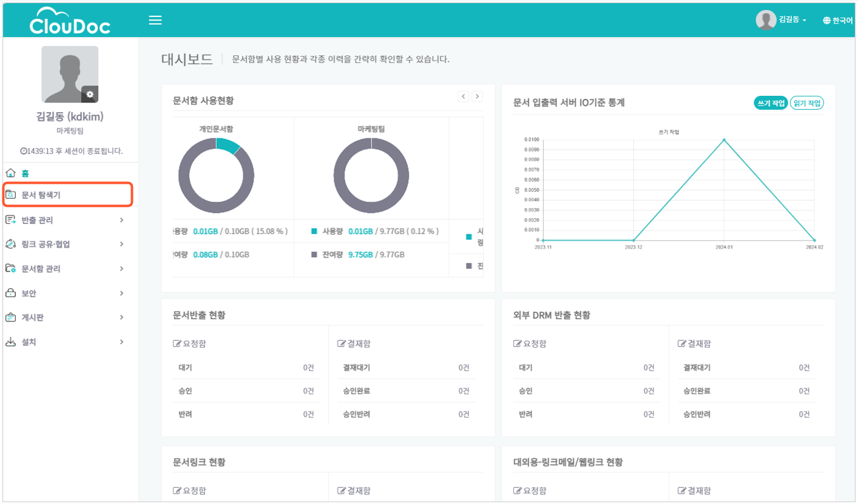Switch chart to 쓰기 작업
This screenshot has height=504, width=858.
(771, 103)
